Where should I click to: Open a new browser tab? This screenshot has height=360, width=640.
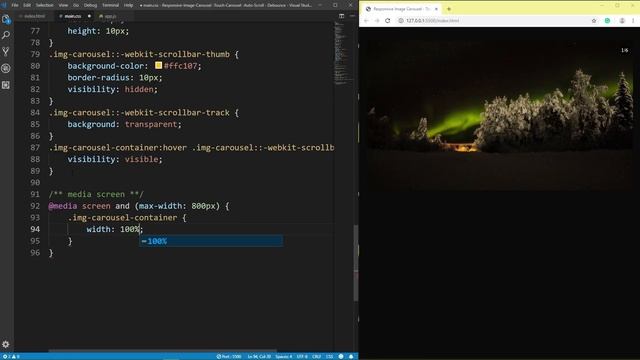[x=449, y=9]
